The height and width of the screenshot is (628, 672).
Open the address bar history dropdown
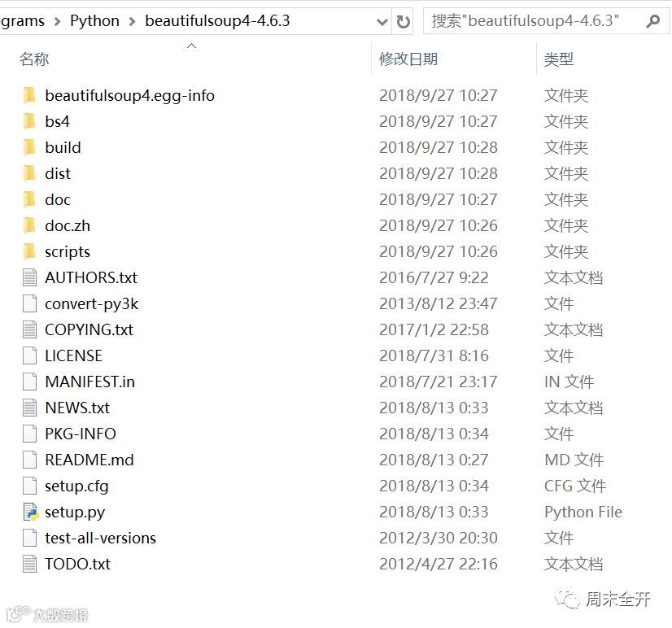[382, 21]
